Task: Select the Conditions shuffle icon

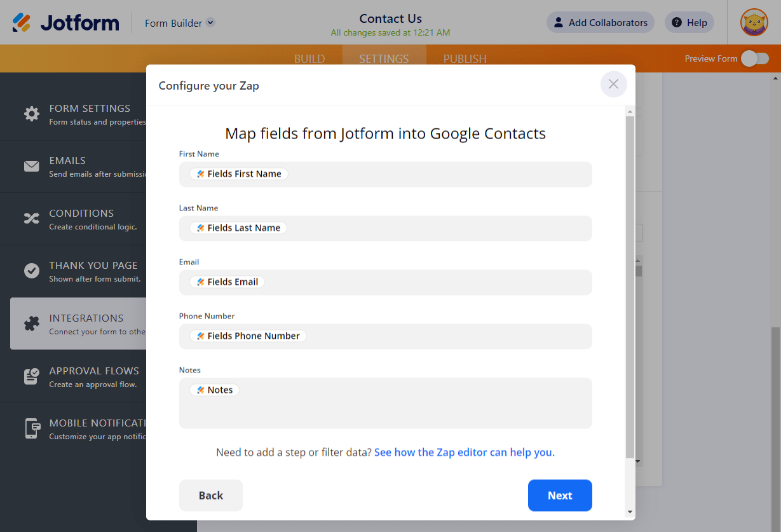Action: 31,219
